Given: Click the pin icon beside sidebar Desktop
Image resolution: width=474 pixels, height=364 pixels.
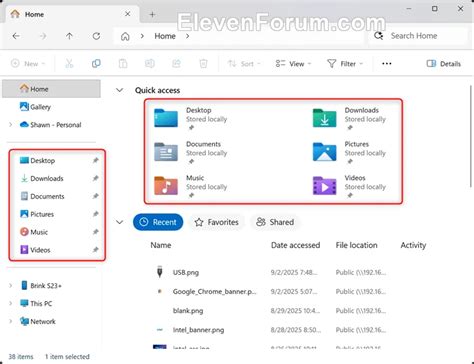Looking at the screenshot, I should (96, 160).
